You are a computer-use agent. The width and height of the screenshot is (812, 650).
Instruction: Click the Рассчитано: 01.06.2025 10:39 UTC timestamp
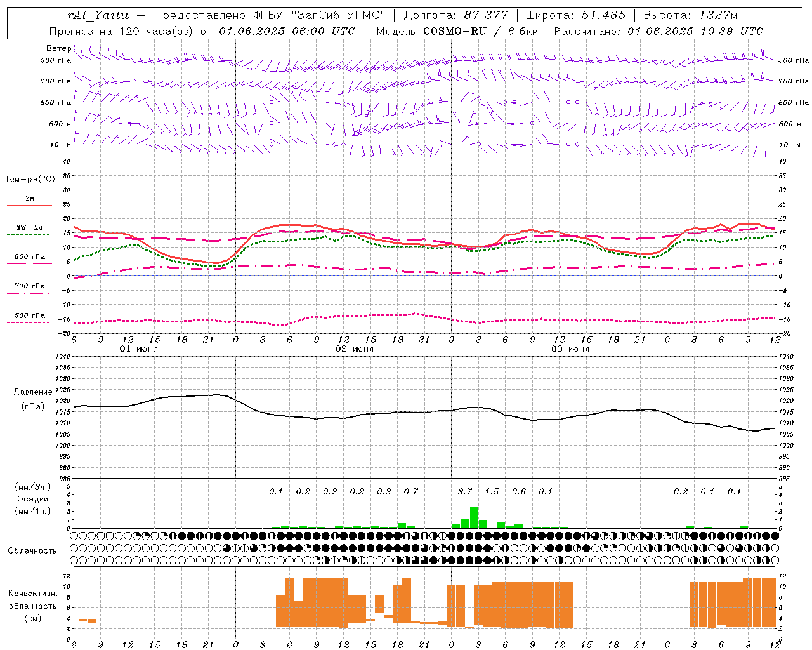pyautogui.click(x=658, y=31)
